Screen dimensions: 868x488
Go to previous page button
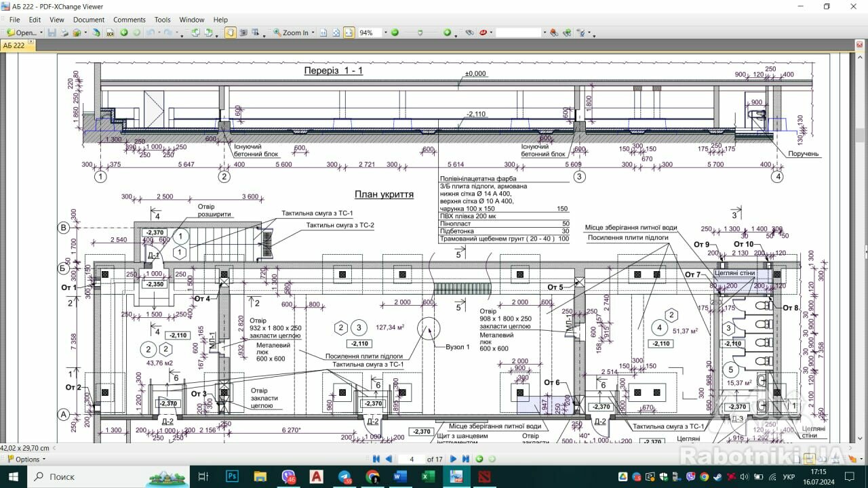389,459
